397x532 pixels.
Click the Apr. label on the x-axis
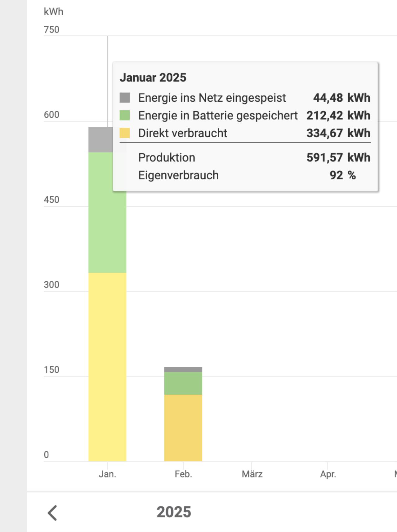click(x=328, y=474)
